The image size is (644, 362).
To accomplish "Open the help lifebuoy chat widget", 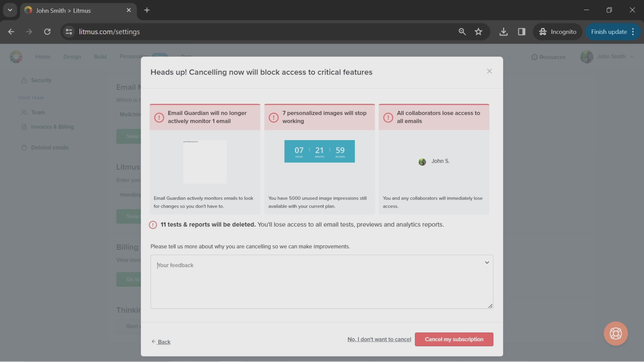I will pos(615,333).
